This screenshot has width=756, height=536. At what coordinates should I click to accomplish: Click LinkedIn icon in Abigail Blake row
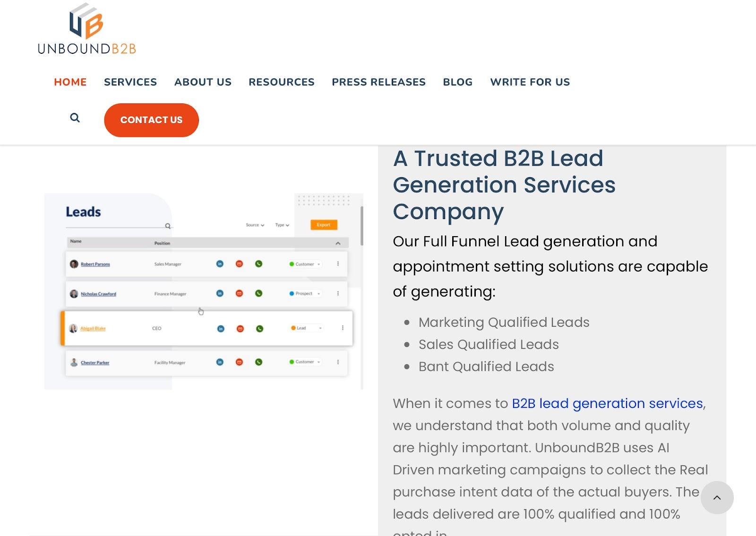pos(221,328)
